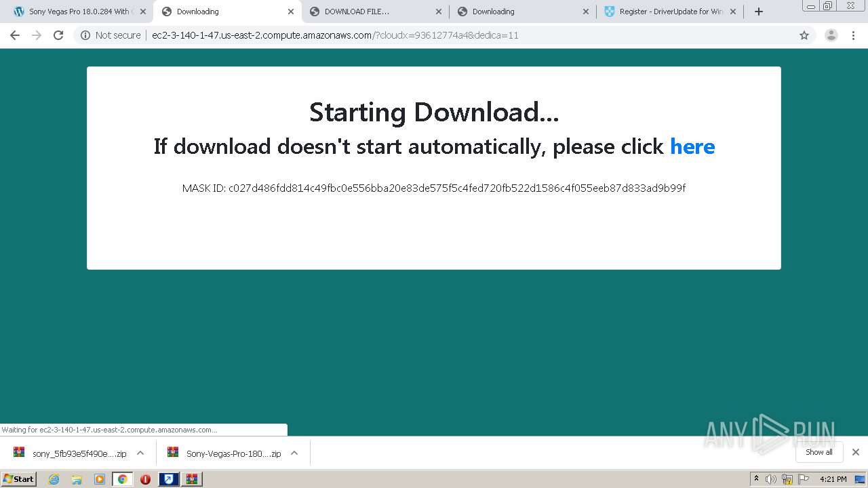868x488 pixels.
Task: Click the 'here' download link
Action: point(692,146)
